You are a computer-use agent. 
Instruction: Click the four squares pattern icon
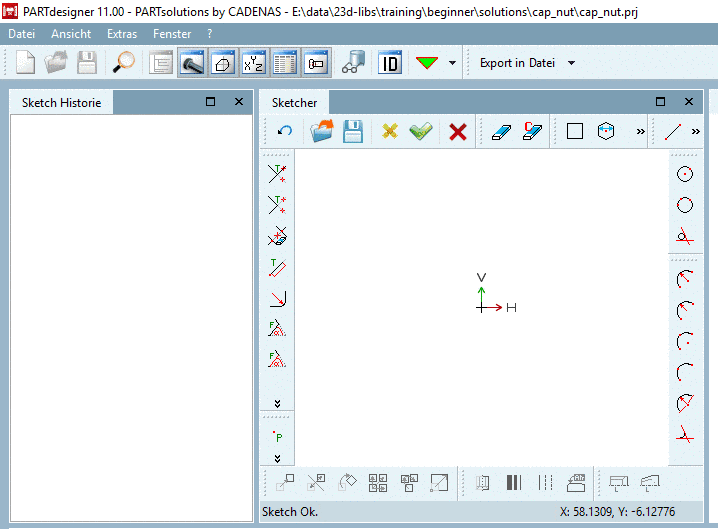pyautogui.click(x=378, y=483)
